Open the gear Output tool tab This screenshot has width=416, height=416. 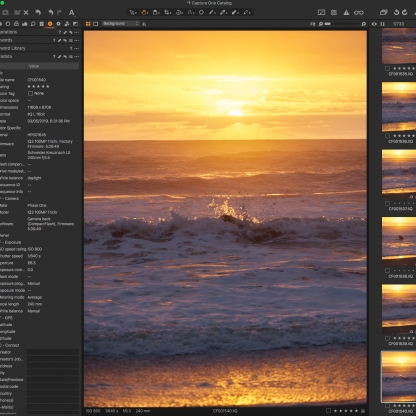click(x=58, y=24)
